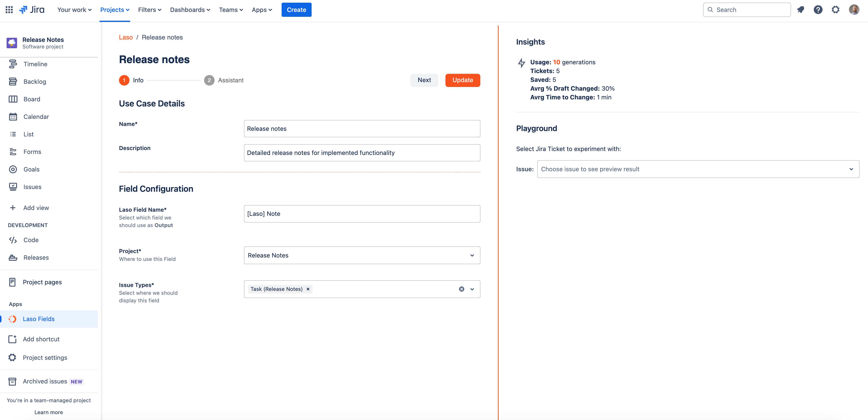Go to Releases in sidebar
Screen dimensions: 868x420
[x=36, y=258]
